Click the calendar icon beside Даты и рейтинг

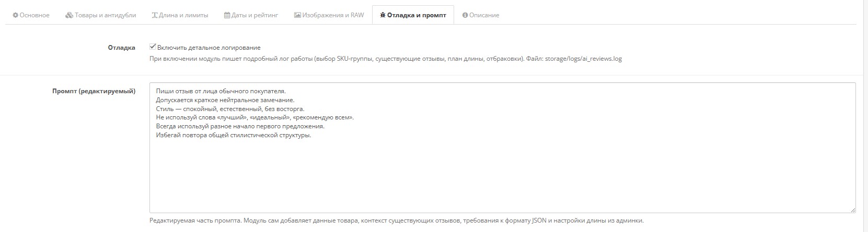click(x=227, y=15)
